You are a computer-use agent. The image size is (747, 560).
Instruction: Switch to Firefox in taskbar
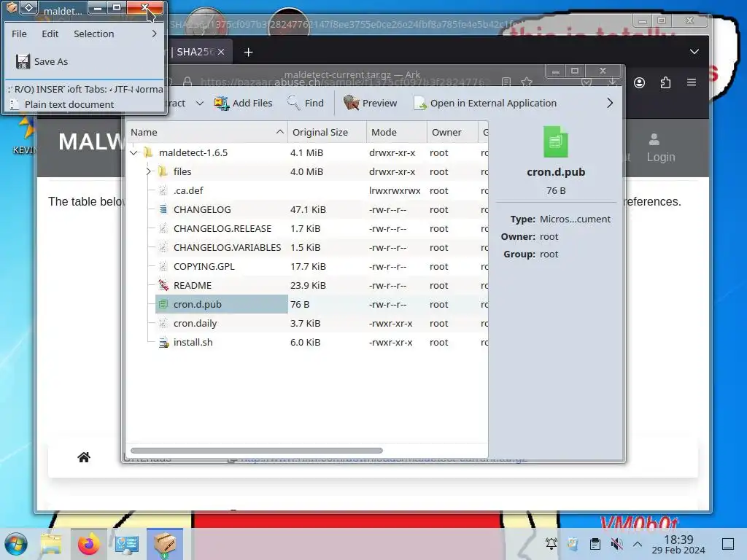point(88,544)
